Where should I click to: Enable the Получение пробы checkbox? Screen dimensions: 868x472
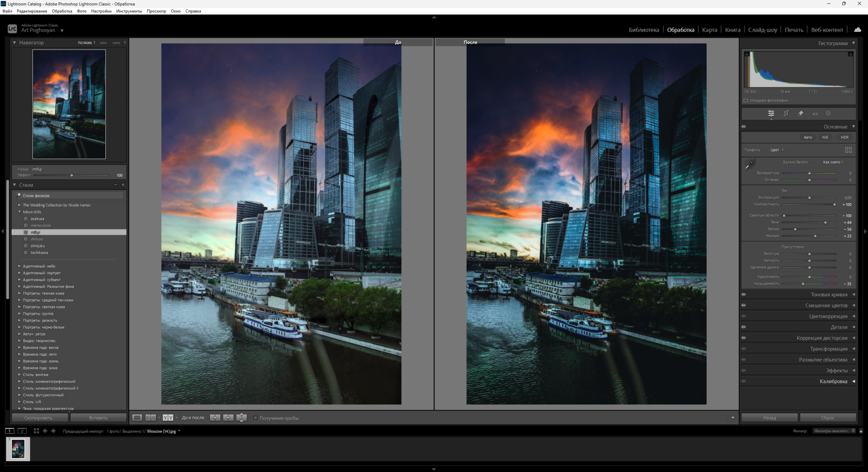tap(255, 418)
